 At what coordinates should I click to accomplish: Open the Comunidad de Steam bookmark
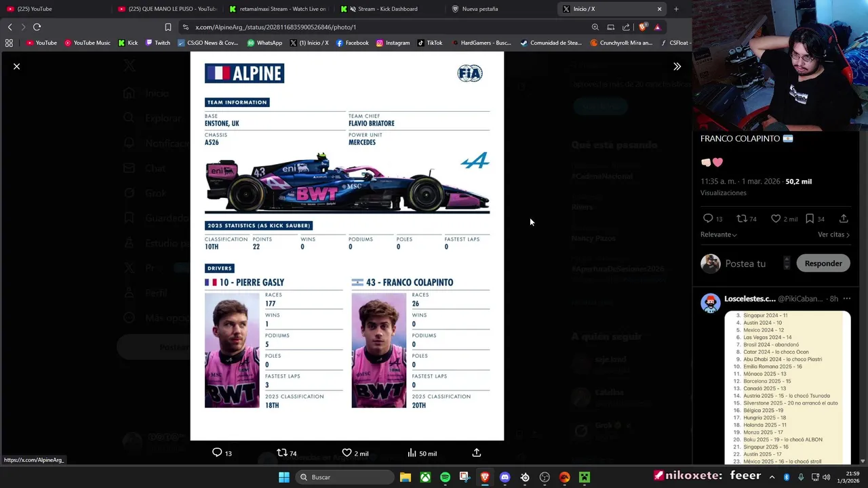[x=551, y=43]
